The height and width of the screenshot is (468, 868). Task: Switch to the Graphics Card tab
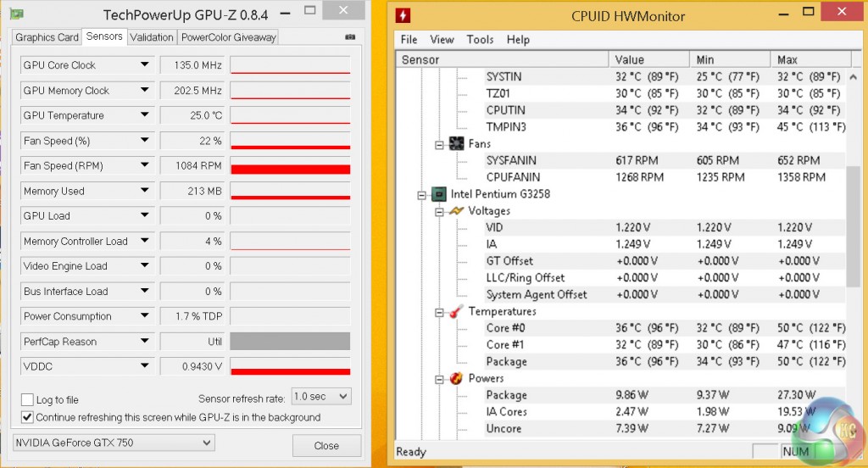coord(47,37)
